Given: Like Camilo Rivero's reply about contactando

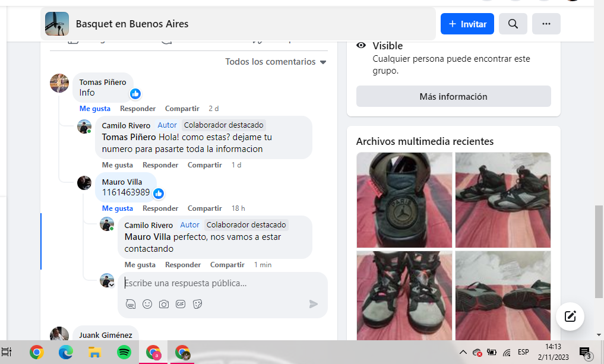Looking at the screenshot, I should pos(140,265).
